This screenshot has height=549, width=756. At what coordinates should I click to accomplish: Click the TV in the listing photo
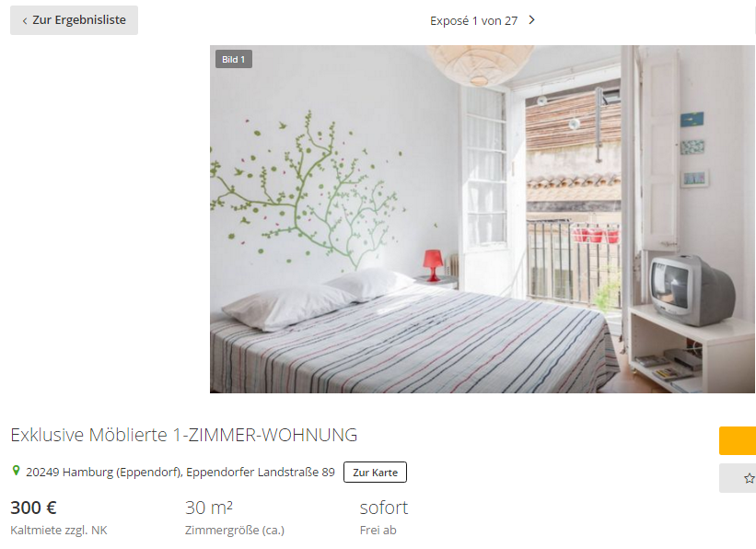pyautogui.click(x=691, y=290)
